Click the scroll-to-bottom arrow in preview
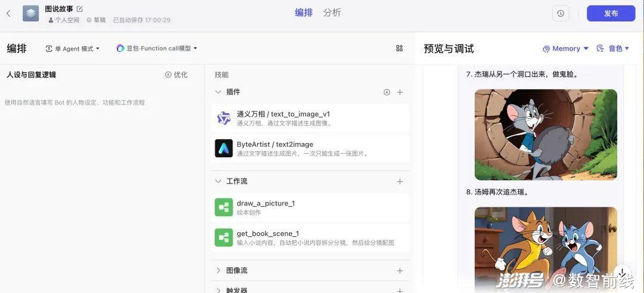Viewport: 644px width, 293px height. tap(622, 273)
